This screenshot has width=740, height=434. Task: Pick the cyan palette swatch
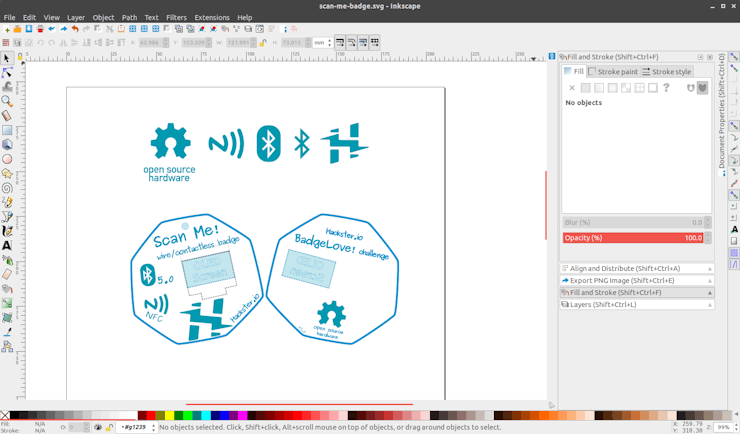pyautogui.click(x=206, y=416)
